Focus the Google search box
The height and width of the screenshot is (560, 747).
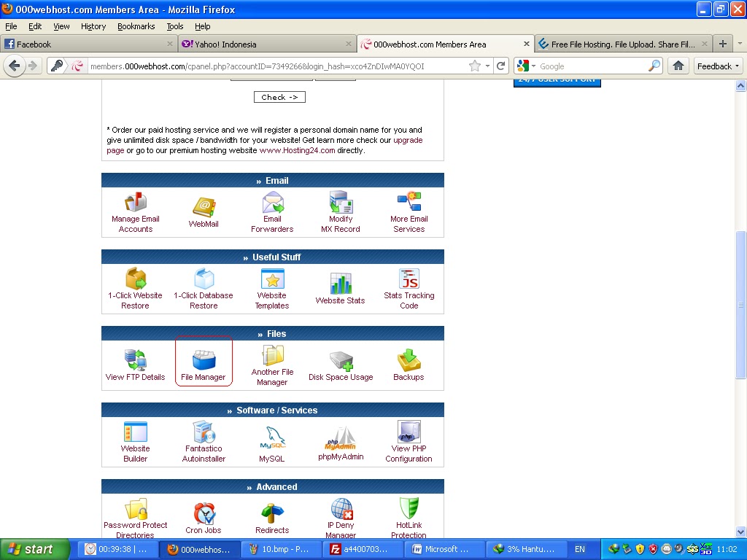pos(592,66)
